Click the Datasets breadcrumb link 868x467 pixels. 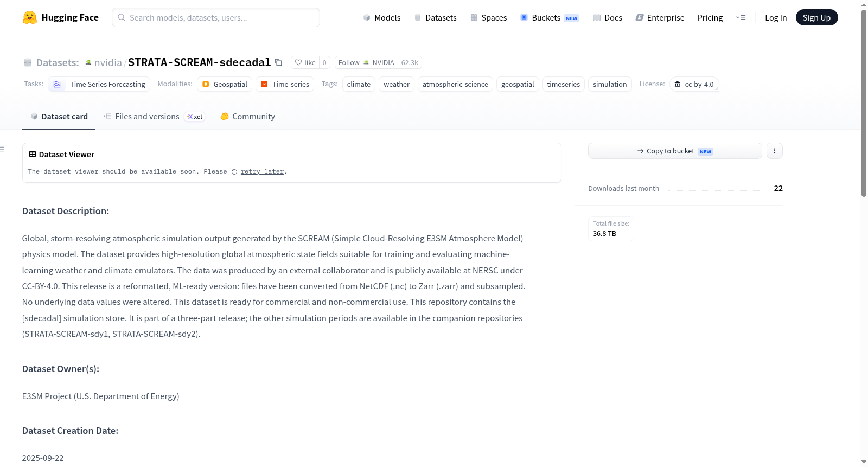[x=58, y=62]
